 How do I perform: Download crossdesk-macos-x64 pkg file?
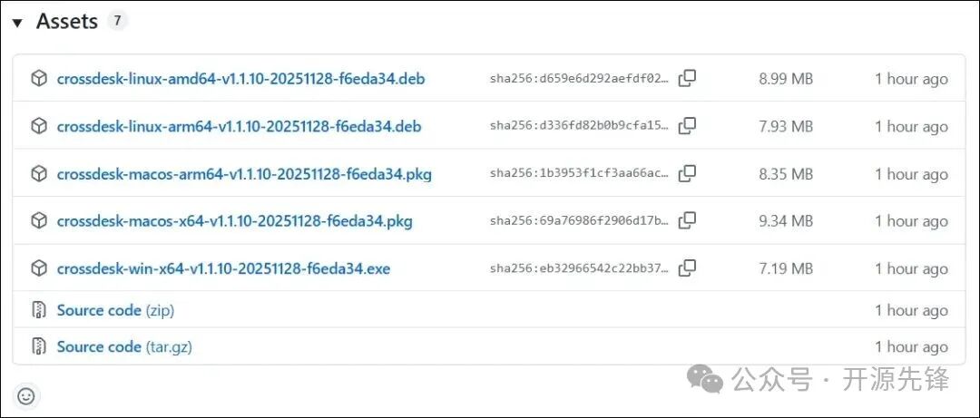coord(235,221)
